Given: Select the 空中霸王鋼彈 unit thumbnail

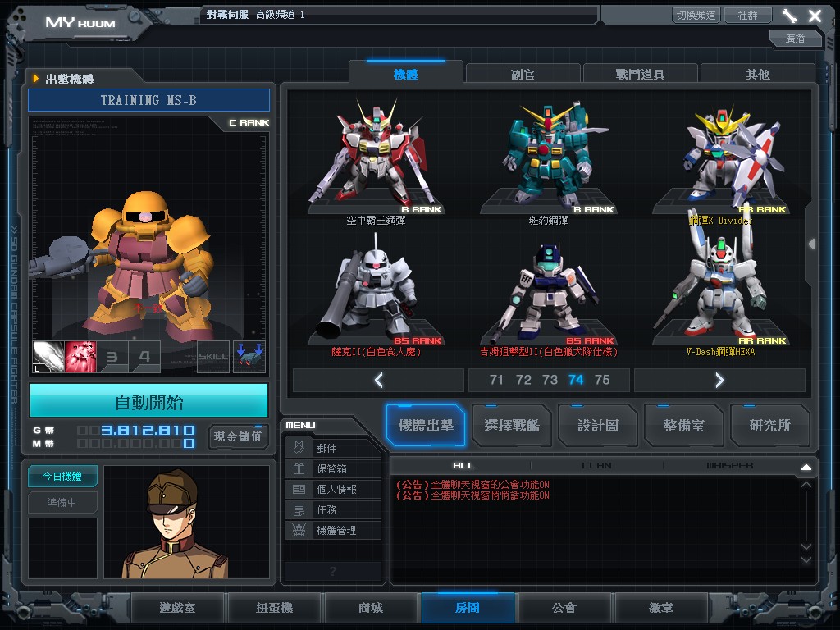Looking at the screenshot, I should click(x=376, y=158).
